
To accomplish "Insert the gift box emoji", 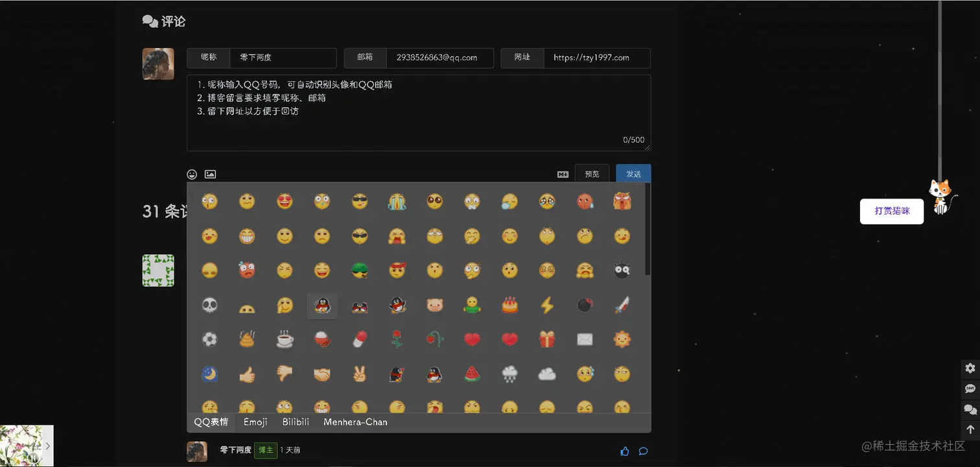I will [548, 339].
